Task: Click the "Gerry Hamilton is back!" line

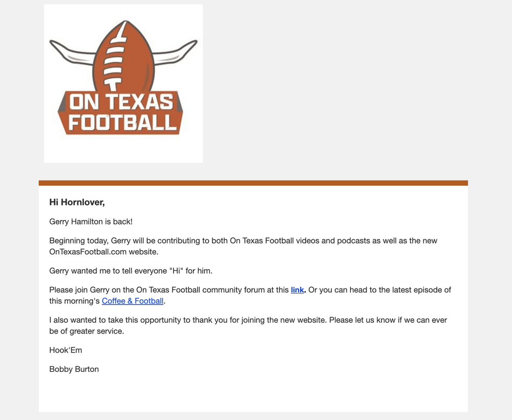Action: pyautogui.click(x=91, y=222)
